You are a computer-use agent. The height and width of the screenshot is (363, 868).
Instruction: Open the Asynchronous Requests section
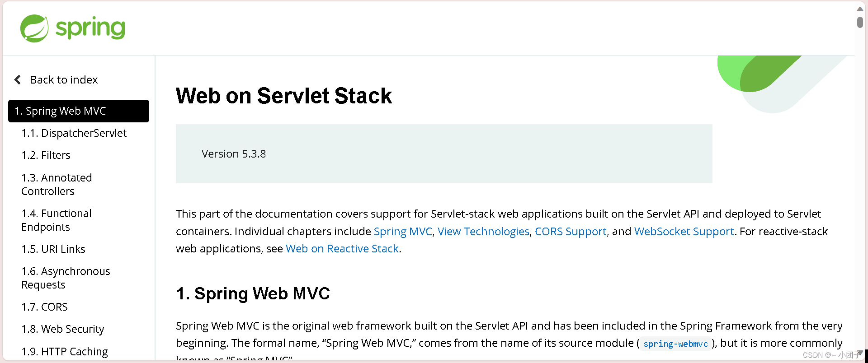(x=66, y=278)
